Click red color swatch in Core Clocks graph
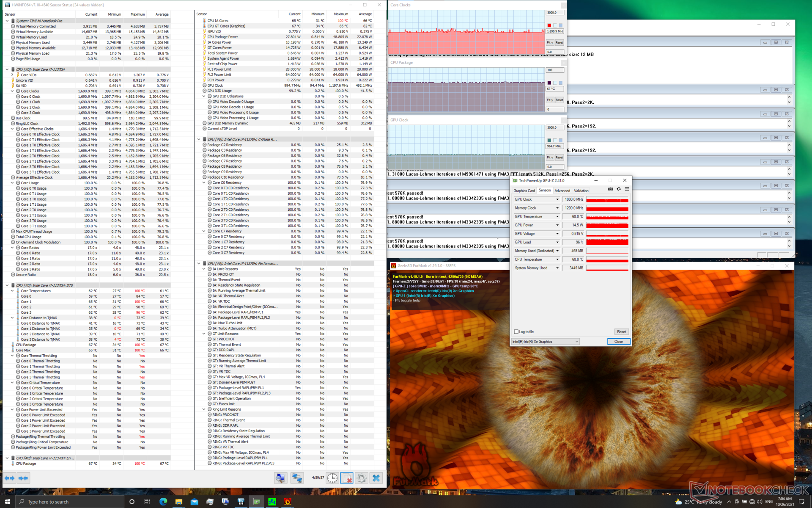 tap(549, 25)
